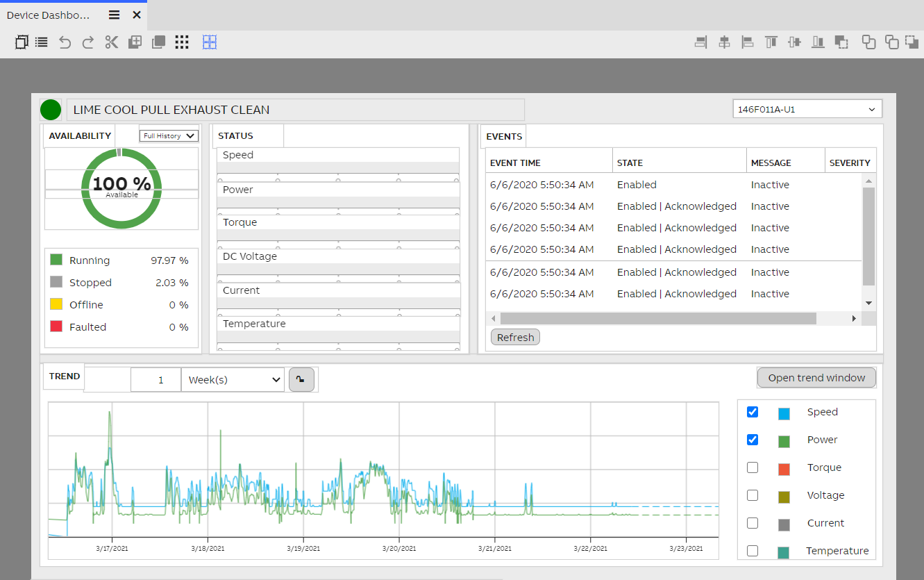The width and height of the screenshot is (924, 580).
Task: Click the align top edges icon
Action: tap(771, 42)
